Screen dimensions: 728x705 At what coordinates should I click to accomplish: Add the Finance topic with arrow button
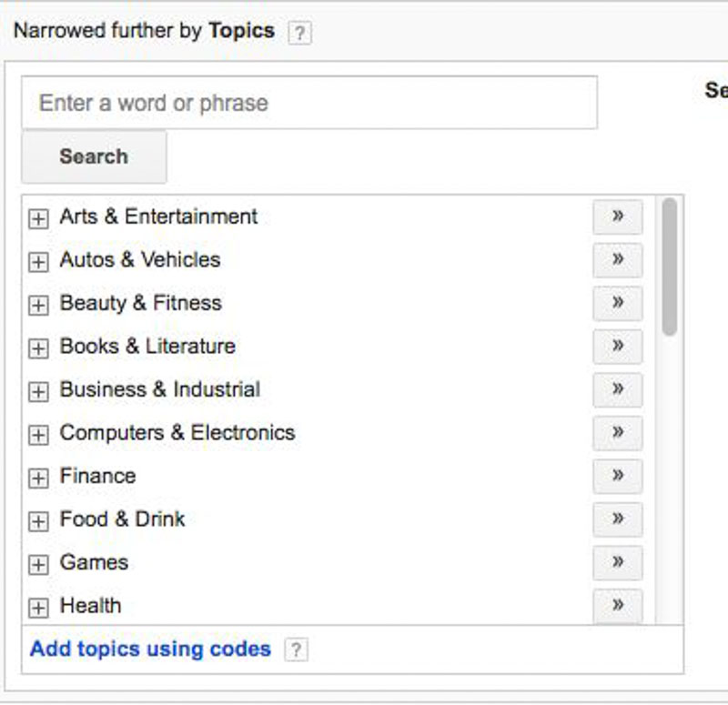[x=617, y=476]
